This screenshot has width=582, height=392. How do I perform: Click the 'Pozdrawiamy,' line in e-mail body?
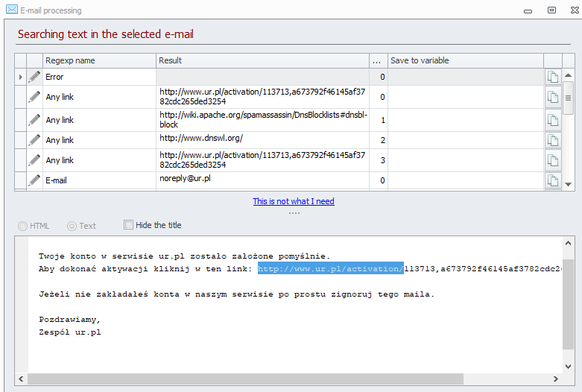[69, 319]
